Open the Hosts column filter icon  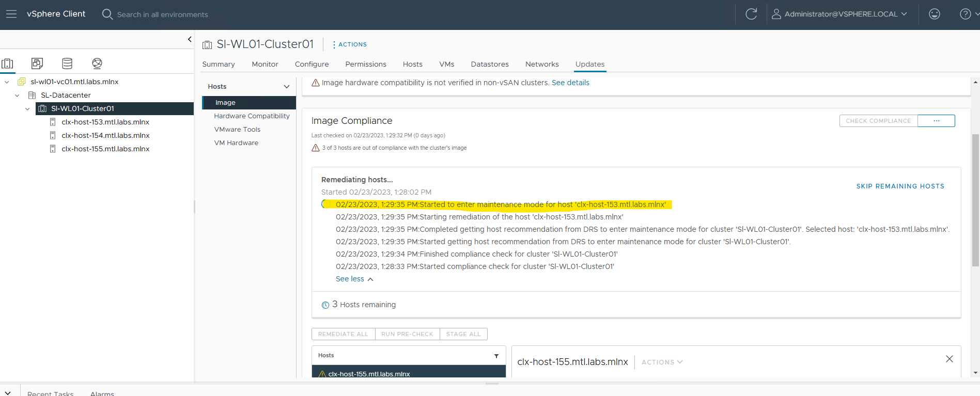(496, 356)
